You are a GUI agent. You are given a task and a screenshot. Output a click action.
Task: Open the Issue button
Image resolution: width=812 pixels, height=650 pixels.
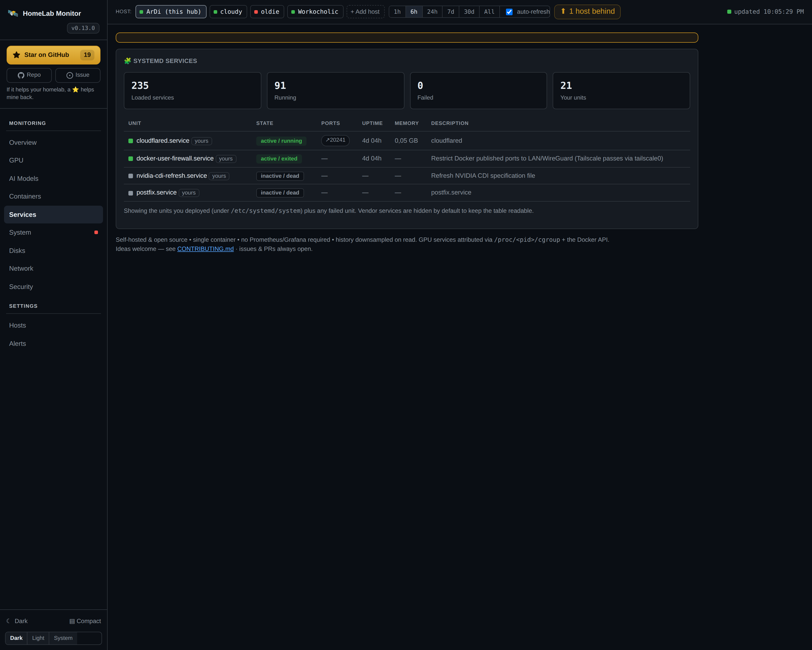pos(78,75)
